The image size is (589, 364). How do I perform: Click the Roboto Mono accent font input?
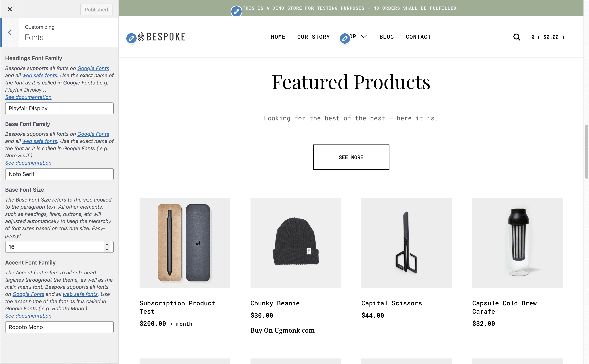[59, 327]
